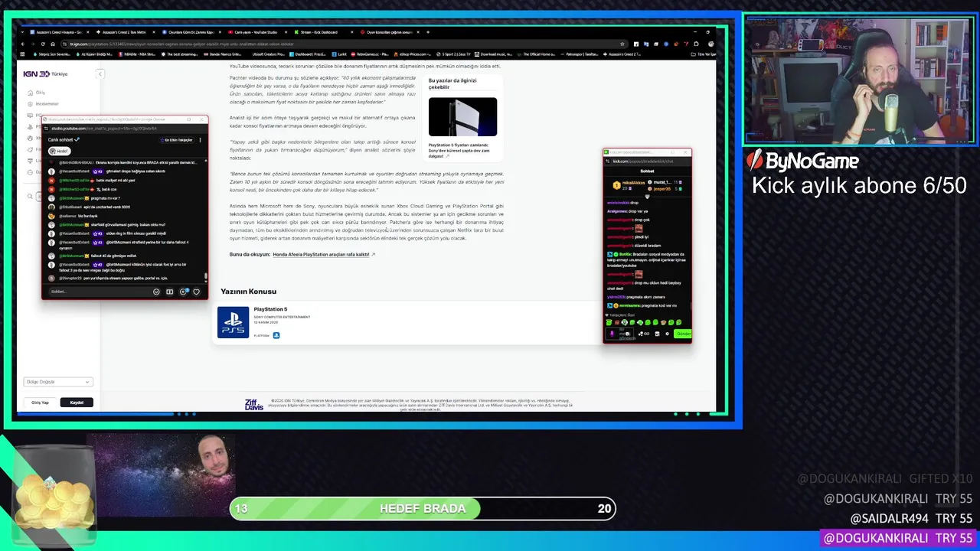980x551 pixels.
Task: Click the Kaydol button
Action: tap(77, 403)
